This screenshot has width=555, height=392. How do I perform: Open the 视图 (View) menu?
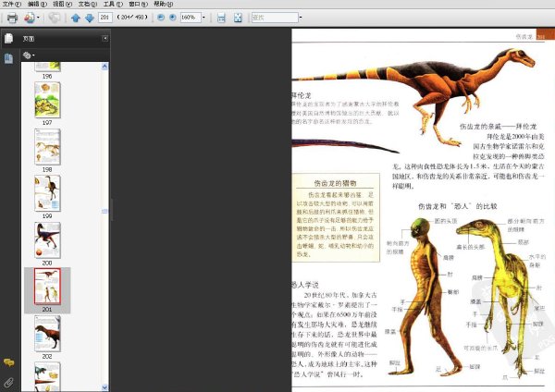pyautogui.click(x=62, y=4)
